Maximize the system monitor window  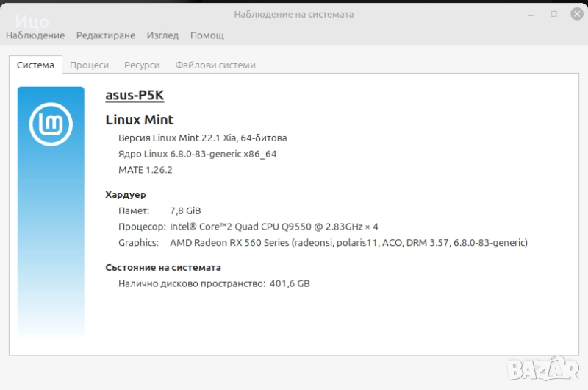(x=553, y=14)
